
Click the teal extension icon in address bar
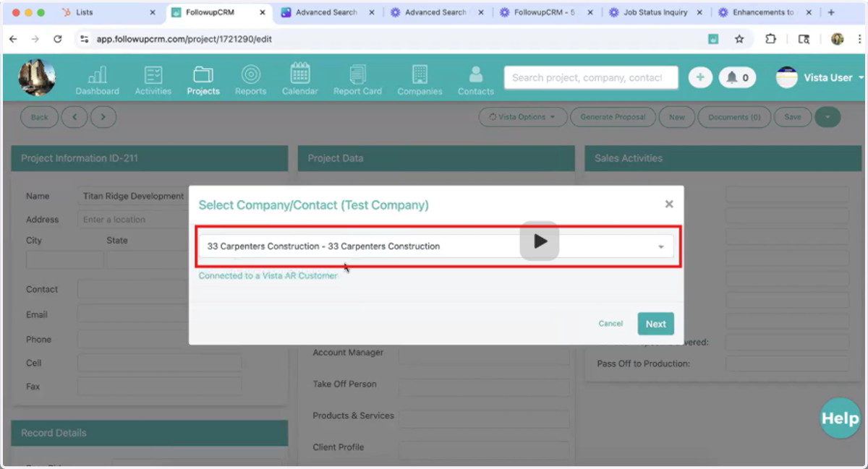point(713,39)
